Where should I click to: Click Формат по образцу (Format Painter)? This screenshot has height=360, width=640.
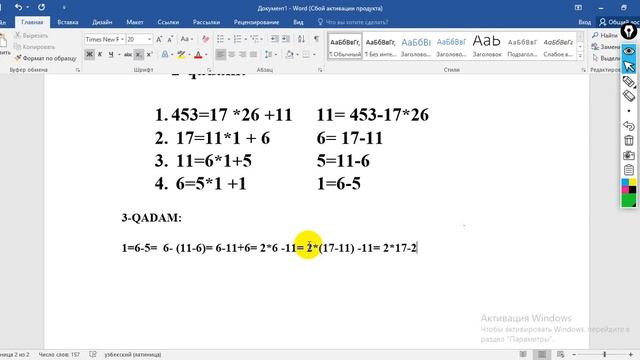coord(45,58)
